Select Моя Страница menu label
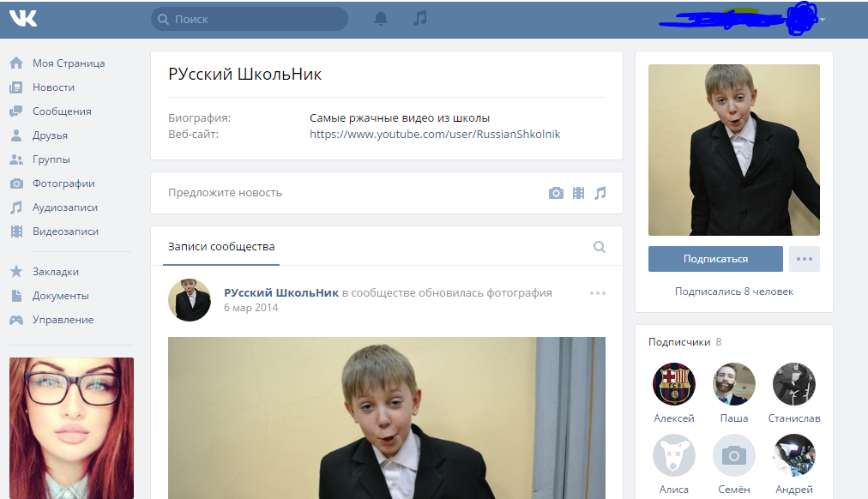Viewport: 868px width, 499px height. pyautogui.click(x=69, y=63)
